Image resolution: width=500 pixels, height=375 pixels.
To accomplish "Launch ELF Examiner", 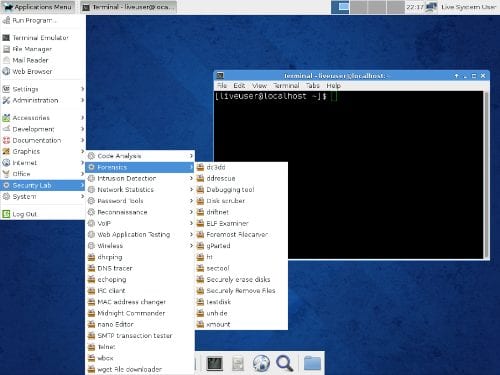I will [x=241, y=223].
